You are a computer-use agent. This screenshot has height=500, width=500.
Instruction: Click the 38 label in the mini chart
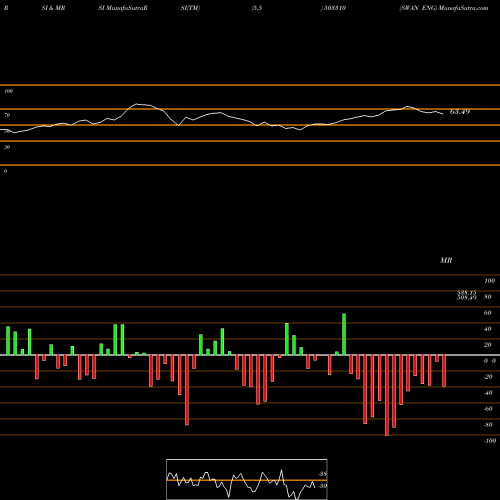(x=323, y=474)
